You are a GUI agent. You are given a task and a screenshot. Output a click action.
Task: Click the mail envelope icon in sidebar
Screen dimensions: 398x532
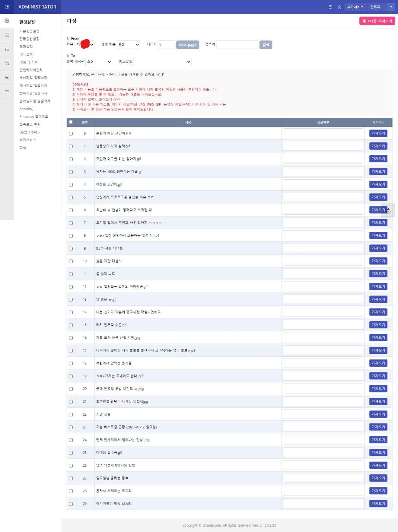(x=7, y=92)
